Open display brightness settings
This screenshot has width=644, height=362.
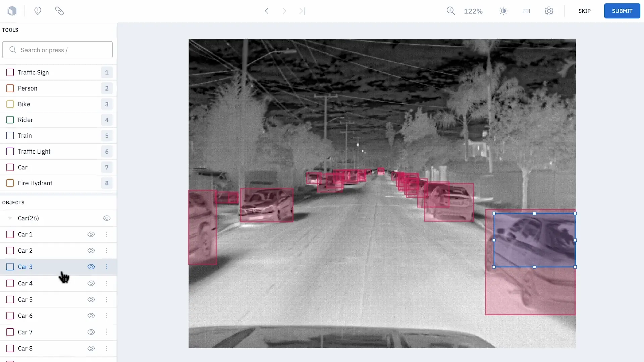pos(504,11)
